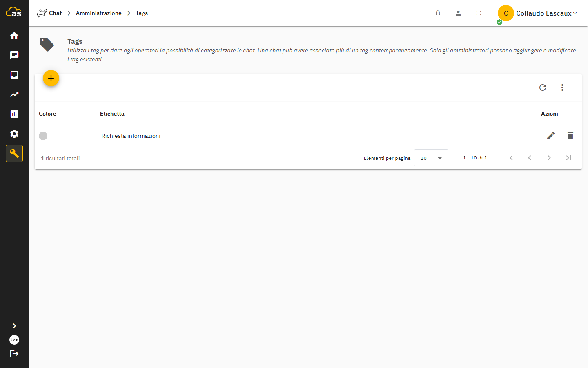Go to Amministrazione breadcrumb
The image size is (588, 368).
(x=99, y=13)
